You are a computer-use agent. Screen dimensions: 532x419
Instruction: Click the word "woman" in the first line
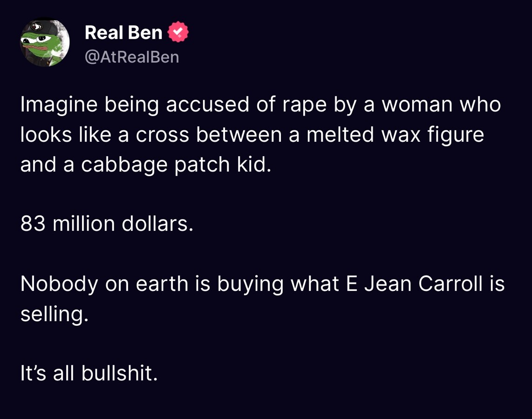(x=416, y=105)
